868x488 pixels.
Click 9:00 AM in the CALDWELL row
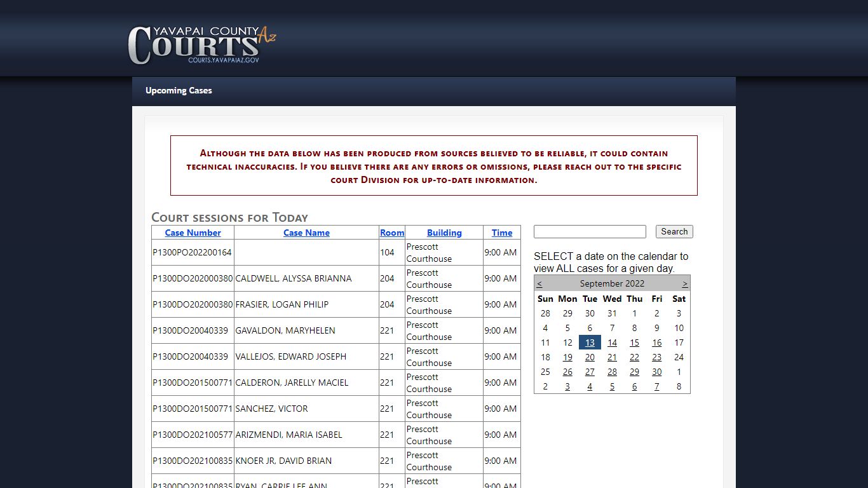pyautogui.click(x=501, y=278)
